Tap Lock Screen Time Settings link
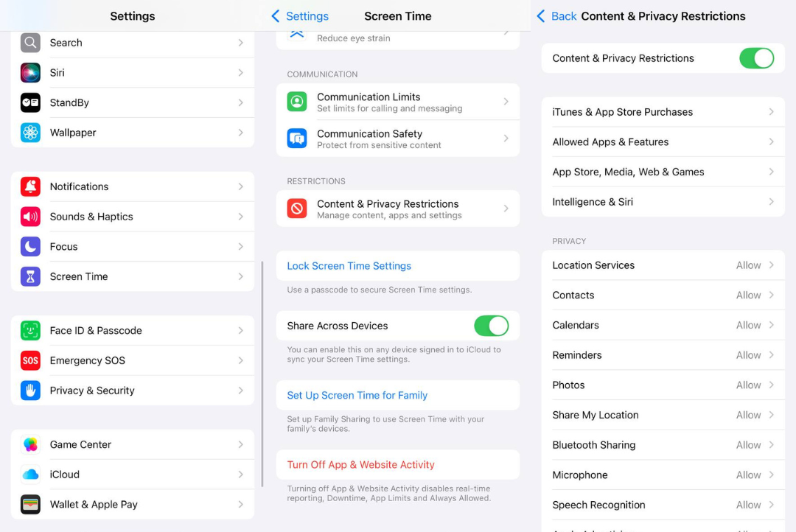The image size is (796, 532). (x=349, y=266)
